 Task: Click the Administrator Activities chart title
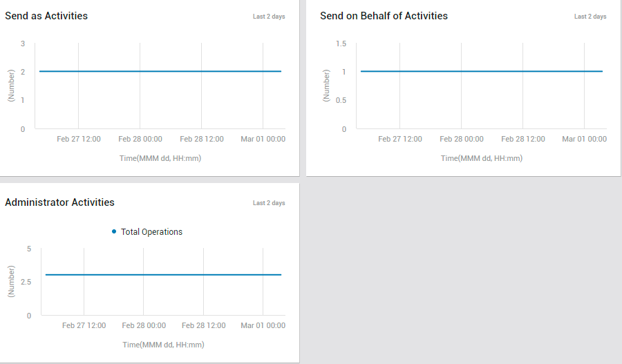(60, 202)
